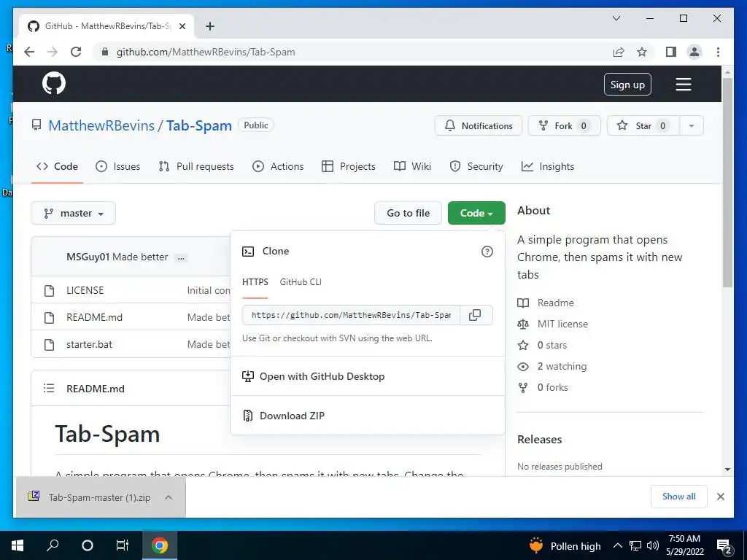747x560 pixels.
Task: Select the Code repository tab
Action: (57, 166)
